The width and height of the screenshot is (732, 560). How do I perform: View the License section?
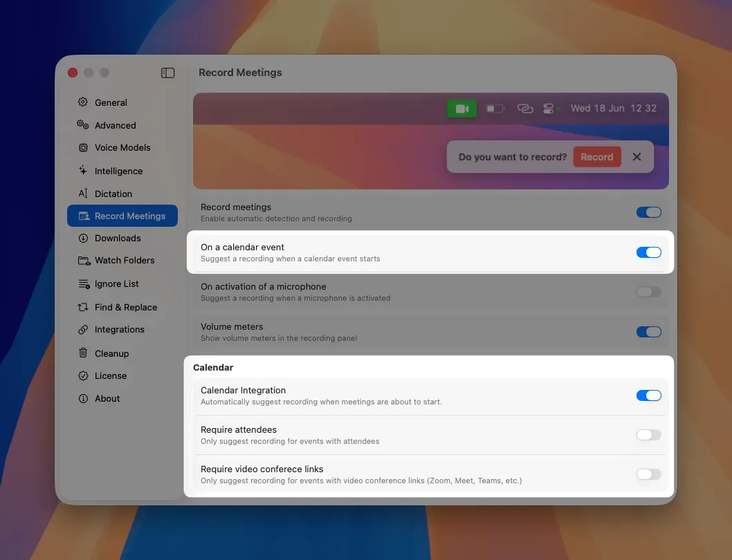pos(122,375)
